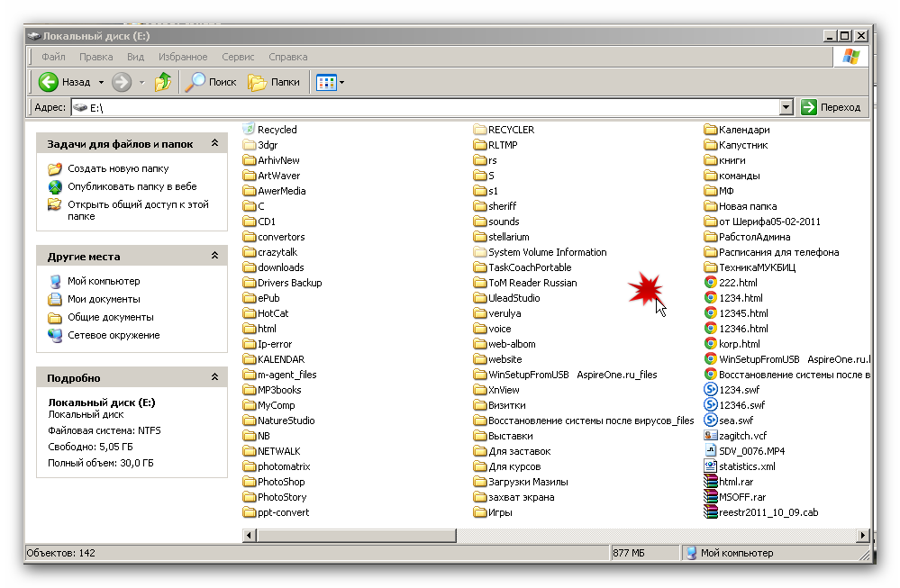Open the Forward history dropdown arrow
This screenshot has width=900, height=588.
tap(141, 83)
